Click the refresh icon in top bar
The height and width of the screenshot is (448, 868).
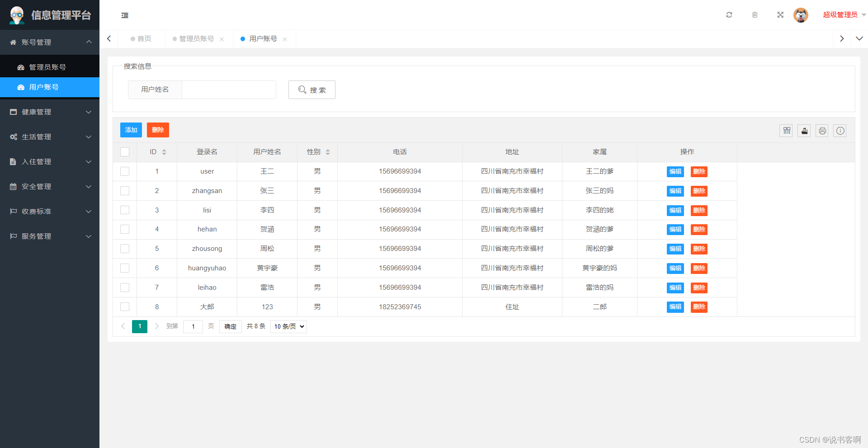click(729, 15)
